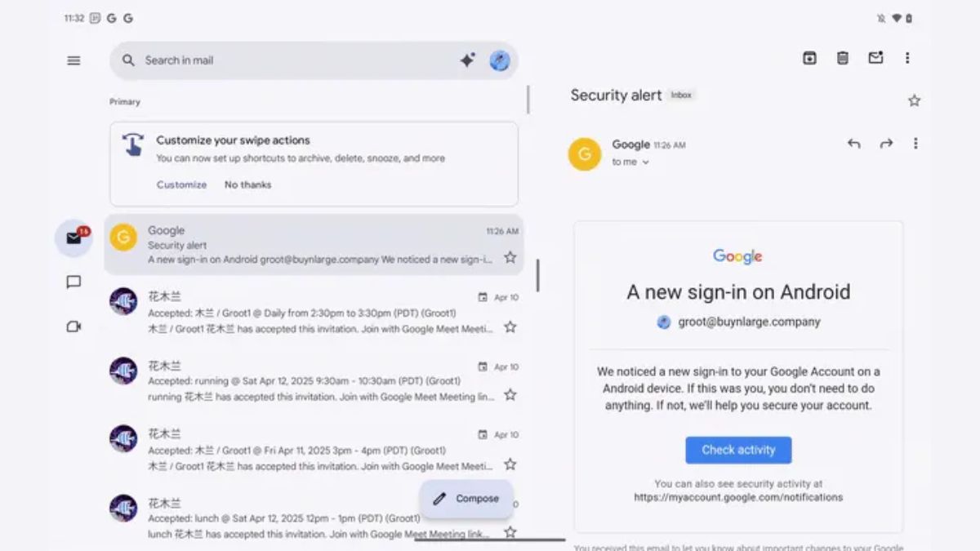The image size is (980, 551).
Task: Open the Fri Apr 11 3pm invitation email
Action: pos(314,450)
